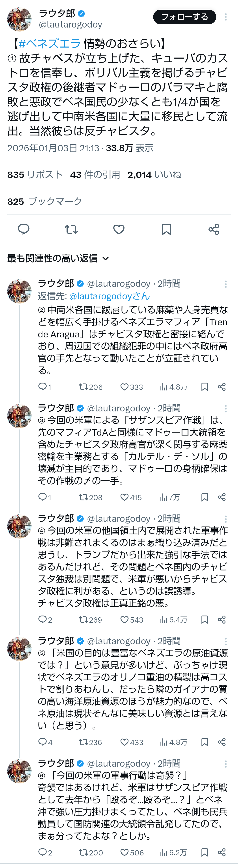View the 43 件の引用 quotes list
The width and height of the screenshot is (238, 868).
[95, 174]
